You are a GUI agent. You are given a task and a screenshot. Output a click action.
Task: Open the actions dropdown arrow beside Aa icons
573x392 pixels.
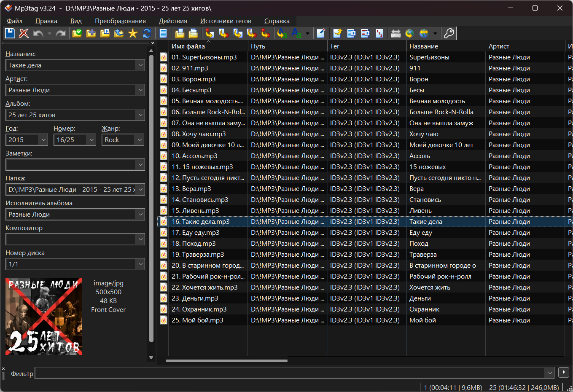(x=307, y=33)
